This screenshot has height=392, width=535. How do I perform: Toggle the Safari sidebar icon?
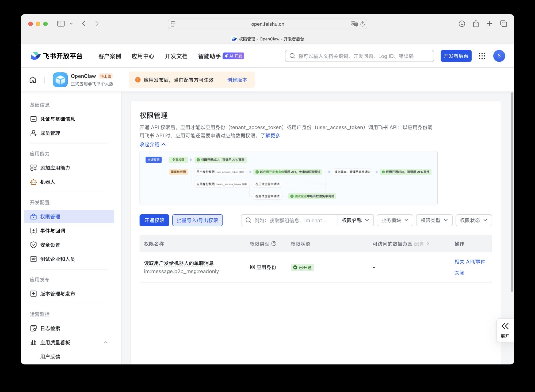[61, 24]
